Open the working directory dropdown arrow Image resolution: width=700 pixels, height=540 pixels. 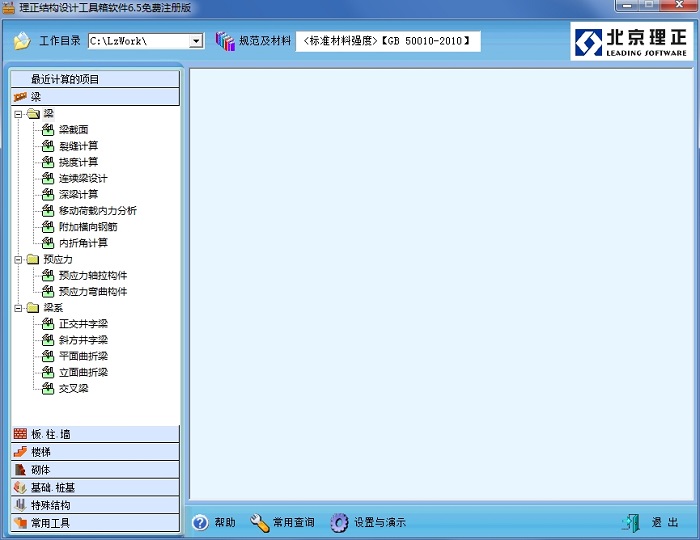pos(196,41)
